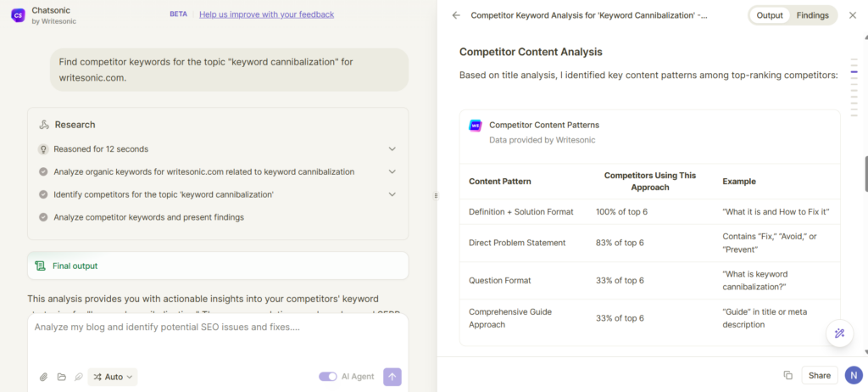Select the 'Definition + Solution Format' cell

521,212
